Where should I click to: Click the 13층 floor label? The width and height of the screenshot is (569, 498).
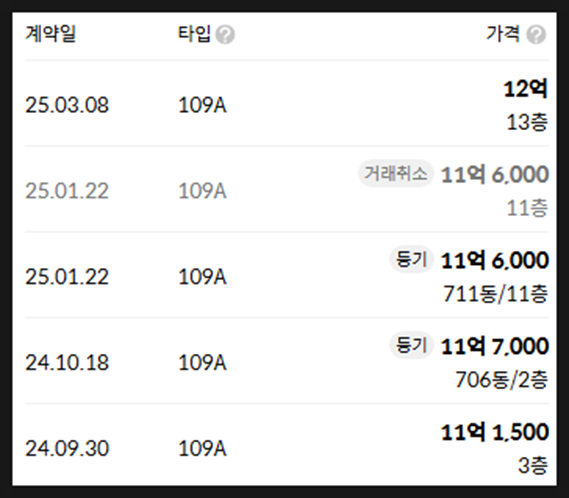click(527, 122)
